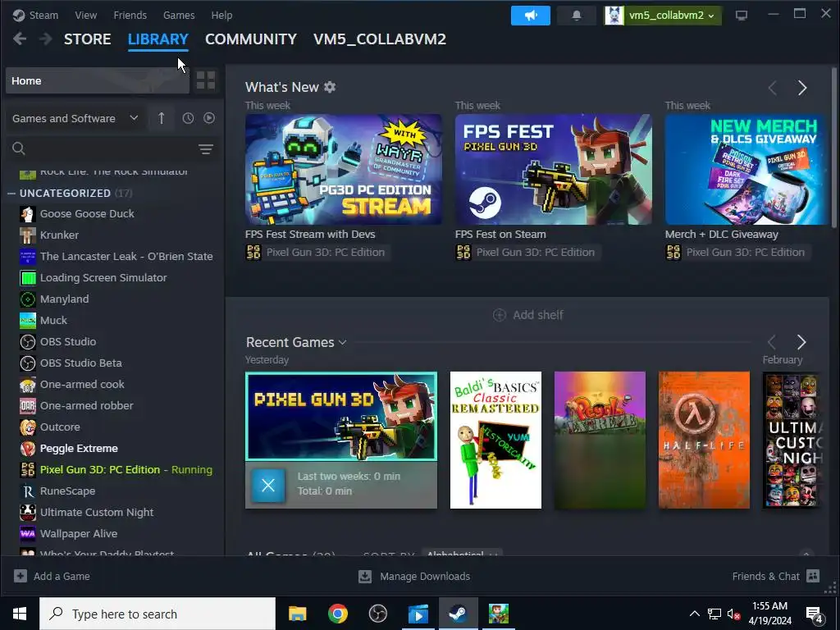The width and height of the screenshot is (840, 630).
Task: Click the OBS Studio icon in library
Action: tap(28, 342)
